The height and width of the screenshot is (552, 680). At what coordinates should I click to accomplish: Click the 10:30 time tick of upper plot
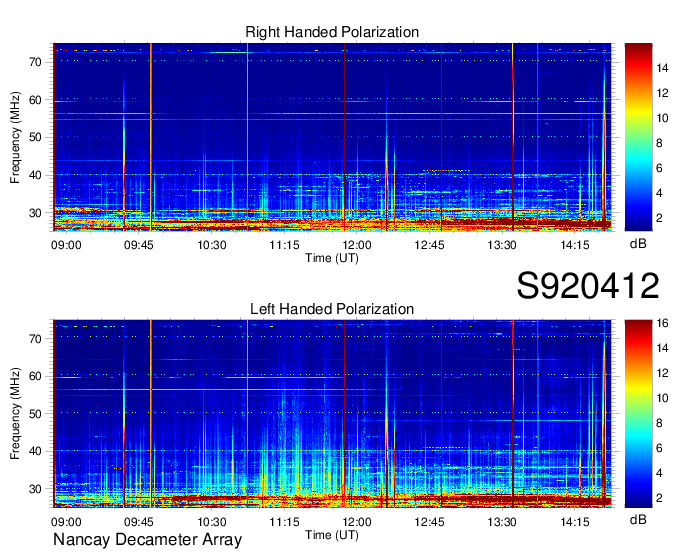212,245
